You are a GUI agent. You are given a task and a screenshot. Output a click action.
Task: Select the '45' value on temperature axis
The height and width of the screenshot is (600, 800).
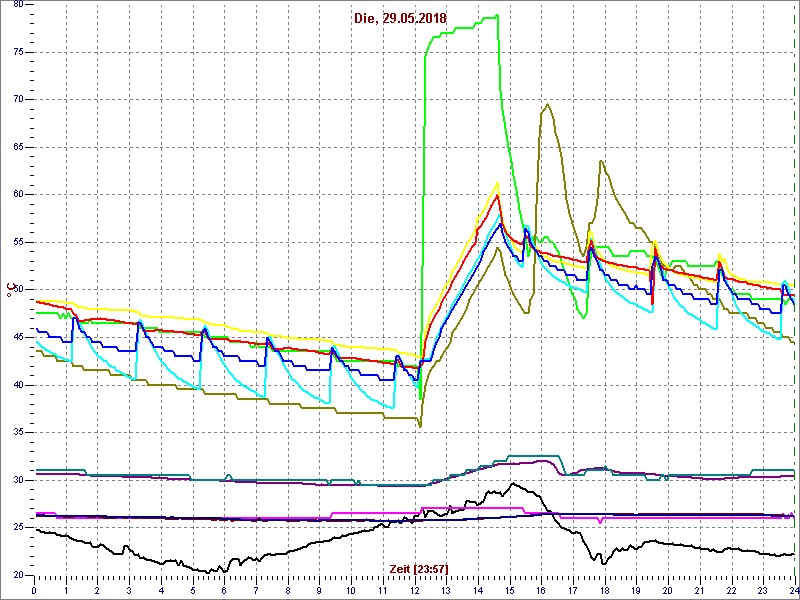[x=17, y=337]
